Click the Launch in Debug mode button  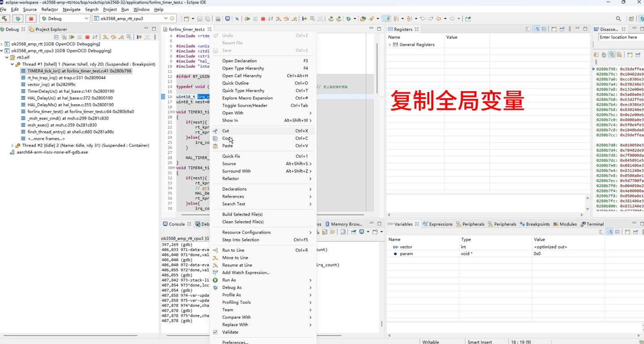[x=18, y=19]
